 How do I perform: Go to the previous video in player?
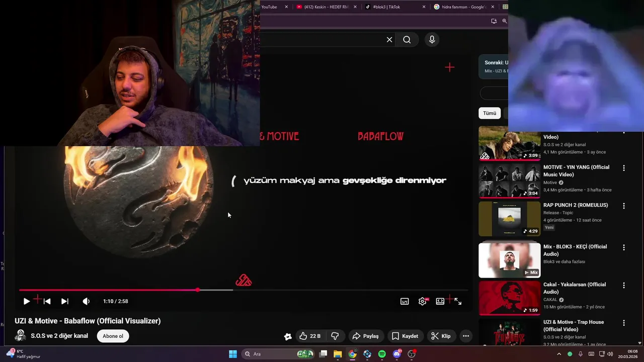[47, 301]
